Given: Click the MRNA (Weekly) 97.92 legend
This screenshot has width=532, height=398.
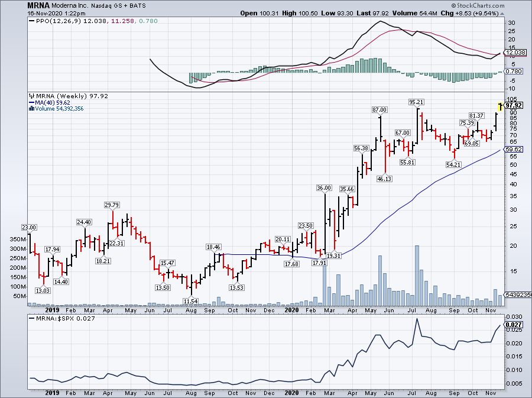Looking at the screenshot, I should coord(69,96).
